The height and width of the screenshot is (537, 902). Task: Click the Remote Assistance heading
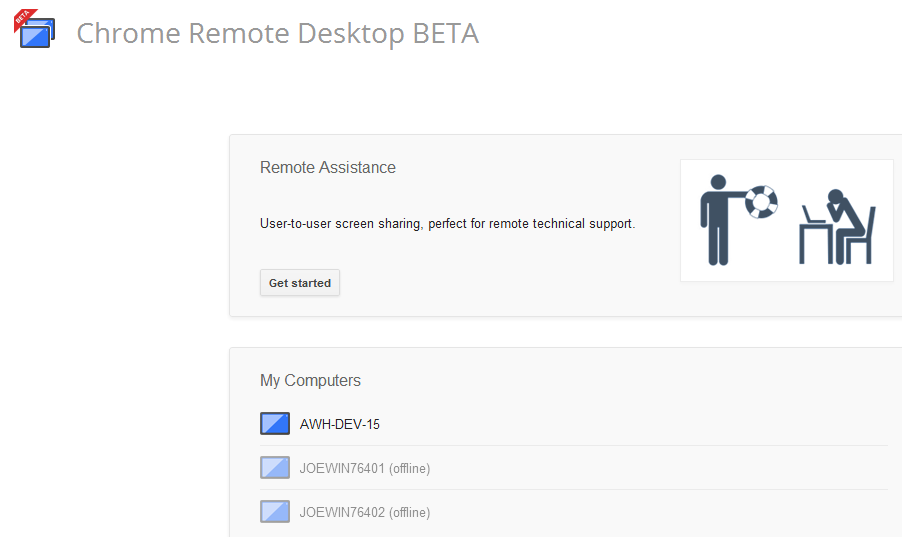pyautogui.click(x=328, y=167)
